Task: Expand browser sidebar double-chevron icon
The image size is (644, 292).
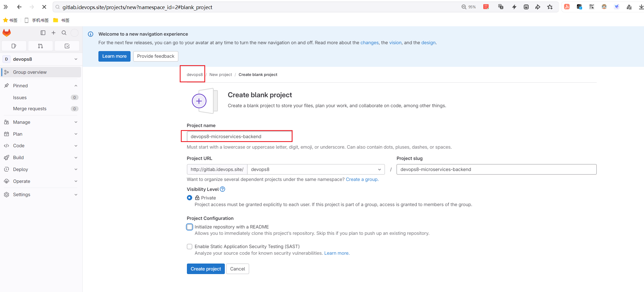Action: pos(6,7)
